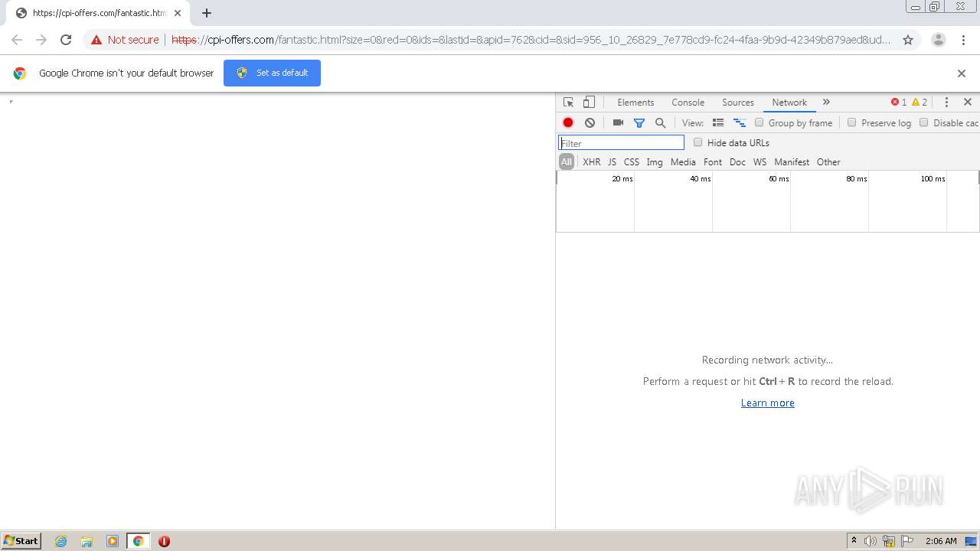This screenshot has height=551, width=980.
Task: Switch to the Console tab
Action: pyautogui.click(x=688, y=103)
